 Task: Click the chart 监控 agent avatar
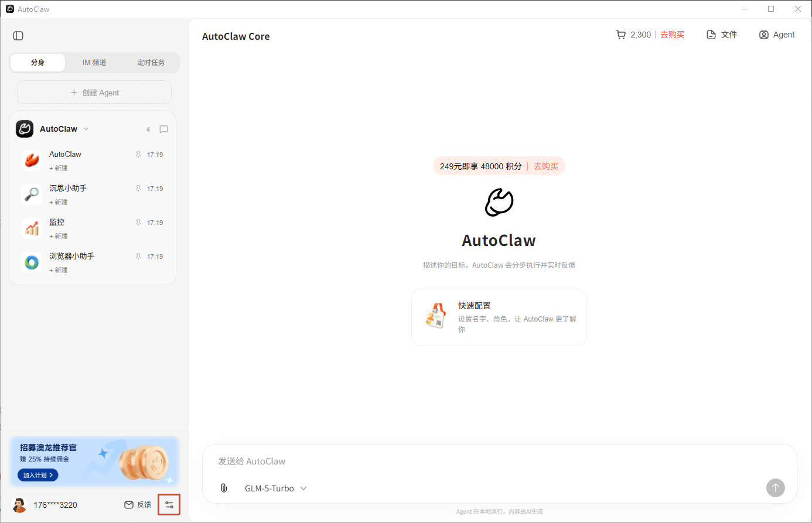click(32, 228)
